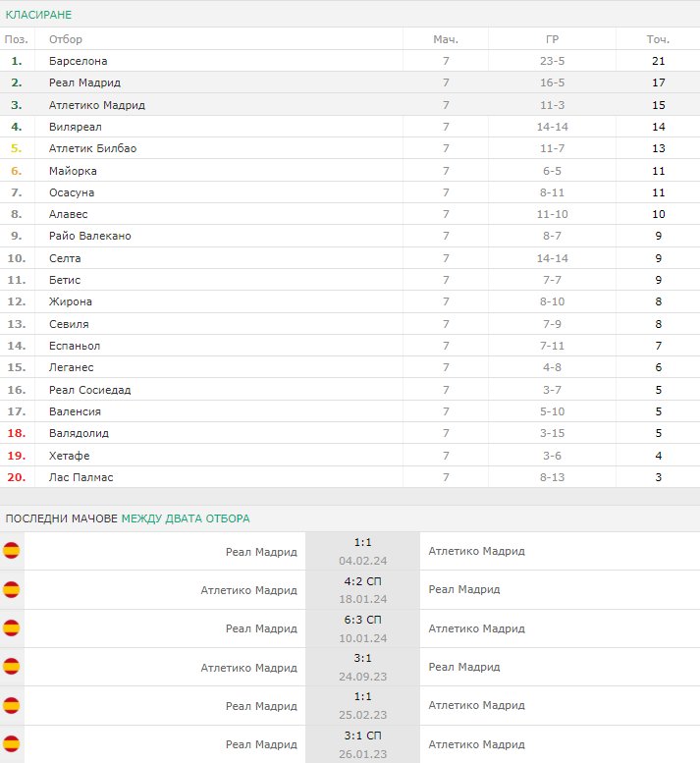This screenshot has height=763, width=700.
Task: Click the МЕЖДУ ДВАТА ОТБОРА header link
Action: pyautogui.click(x=186, y=518)
